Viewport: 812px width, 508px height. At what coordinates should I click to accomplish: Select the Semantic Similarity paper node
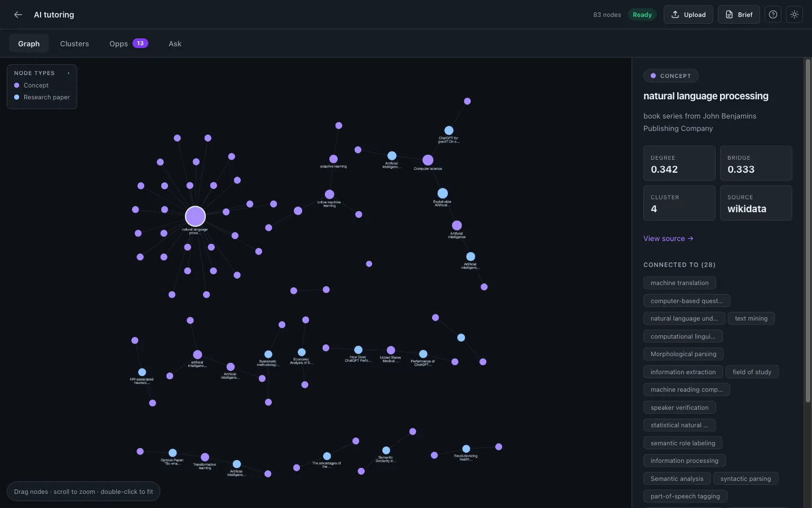point(386,450)
